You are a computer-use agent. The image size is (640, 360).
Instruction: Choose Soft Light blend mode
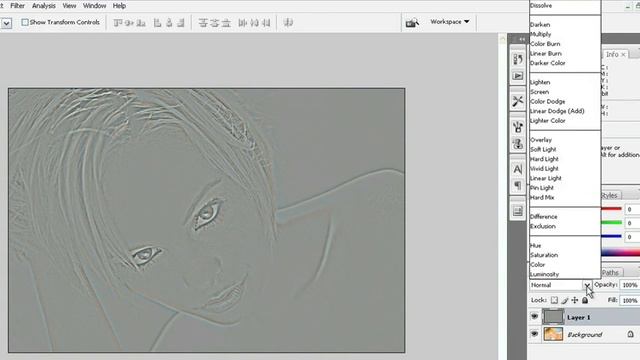pos(543,149)
